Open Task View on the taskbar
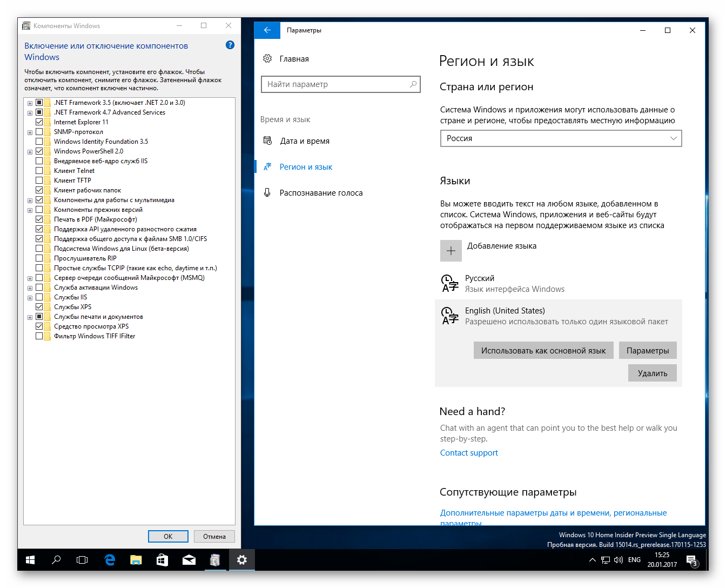 pyautogui.click(x=82, y=560)
